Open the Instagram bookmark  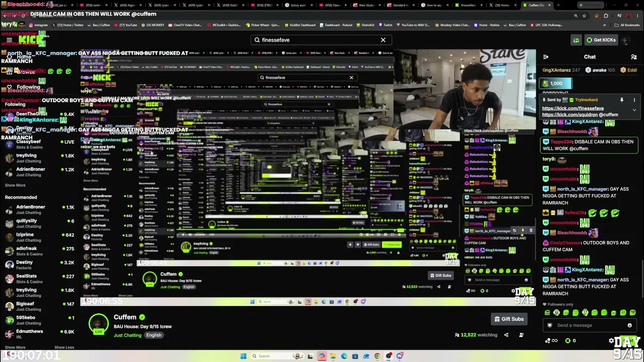(x=39, y=25)
